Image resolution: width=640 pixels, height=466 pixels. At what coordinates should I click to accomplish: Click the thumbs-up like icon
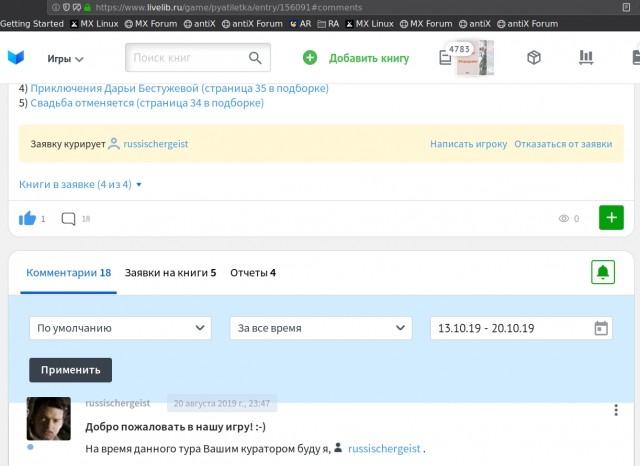pyautogui.click(x=27, y=218)
